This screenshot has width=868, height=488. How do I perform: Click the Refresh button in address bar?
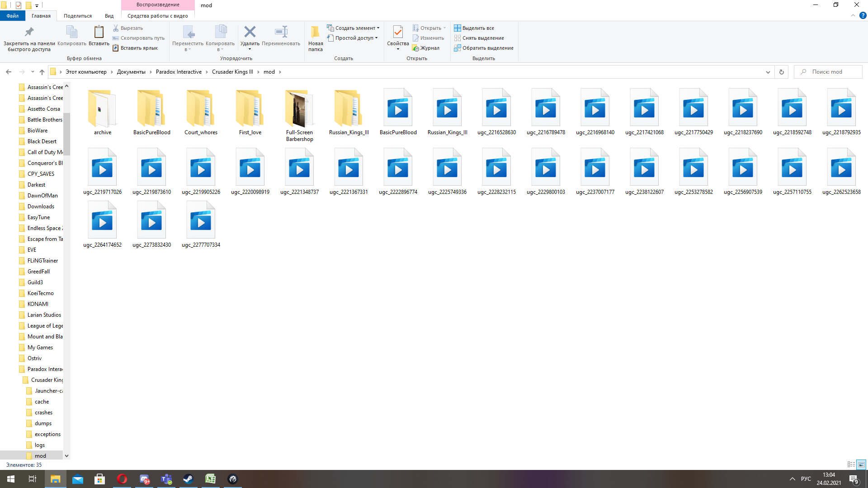781,72
